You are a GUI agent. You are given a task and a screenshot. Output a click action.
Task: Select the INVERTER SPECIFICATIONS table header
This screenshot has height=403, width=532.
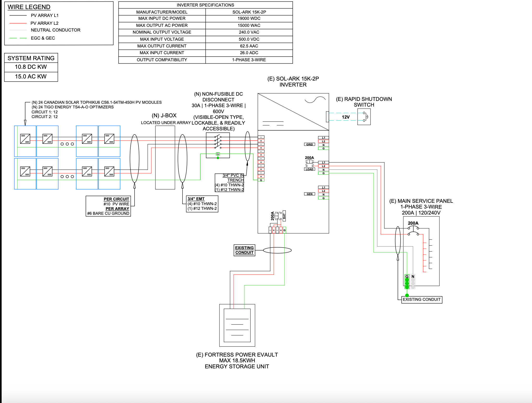205,5
